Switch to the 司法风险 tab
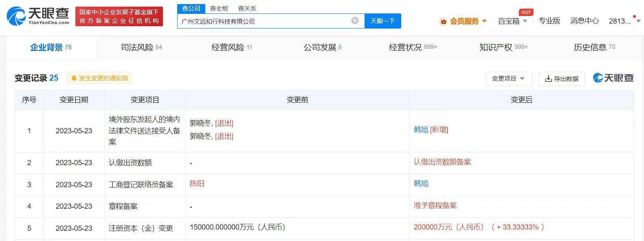The image size is (644, 241). tap(141, 47)
